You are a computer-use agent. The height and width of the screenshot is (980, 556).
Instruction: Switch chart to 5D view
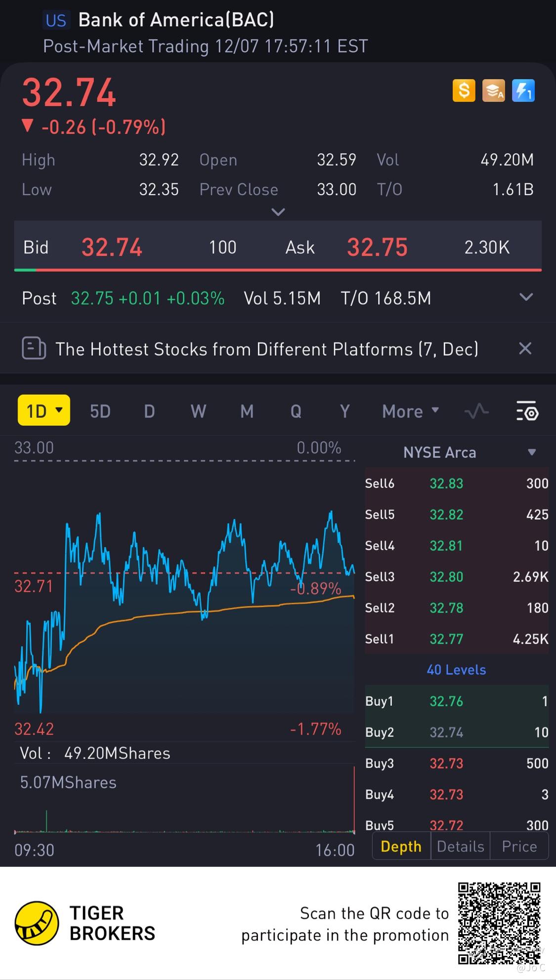pos(100,411)
